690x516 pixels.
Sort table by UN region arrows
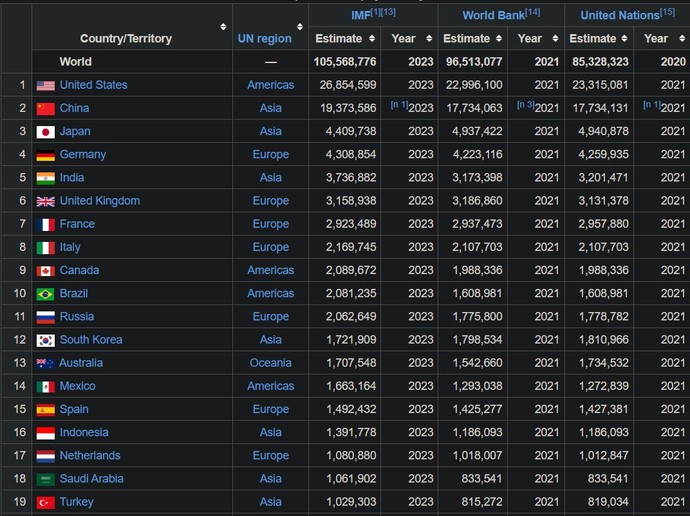click(x=300, y=27)
